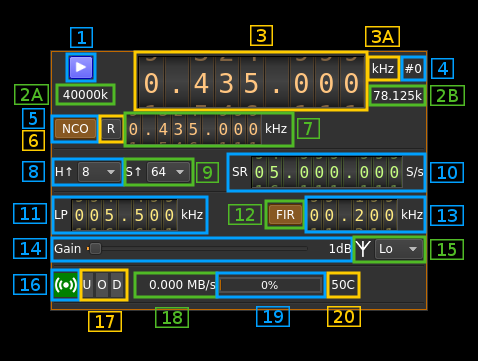Toggle the FIR filter button
The width and height of the screenshot is (478, 361).
click(285, 215)
